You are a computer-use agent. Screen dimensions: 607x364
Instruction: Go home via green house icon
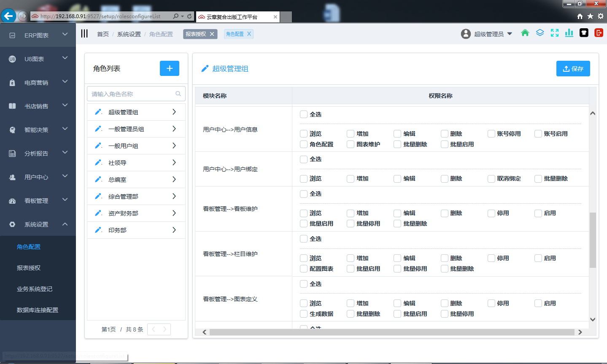(525, 33)
